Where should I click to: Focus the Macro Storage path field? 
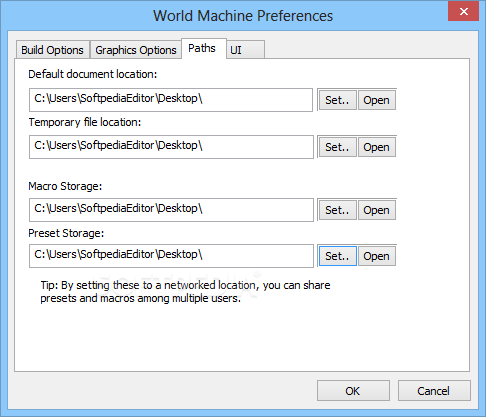171,210
